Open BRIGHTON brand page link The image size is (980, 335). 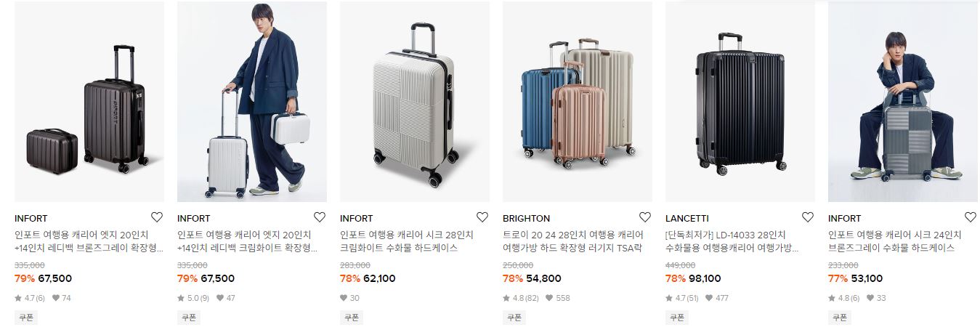tap(526, 218)
